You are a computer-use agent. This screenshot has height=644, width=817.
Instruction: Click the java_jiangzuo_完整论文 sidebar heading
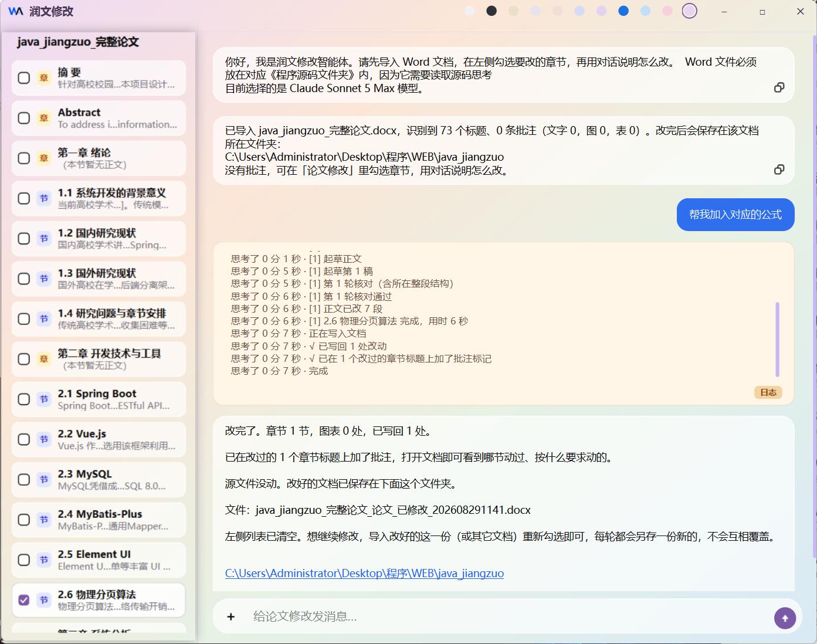78,42
